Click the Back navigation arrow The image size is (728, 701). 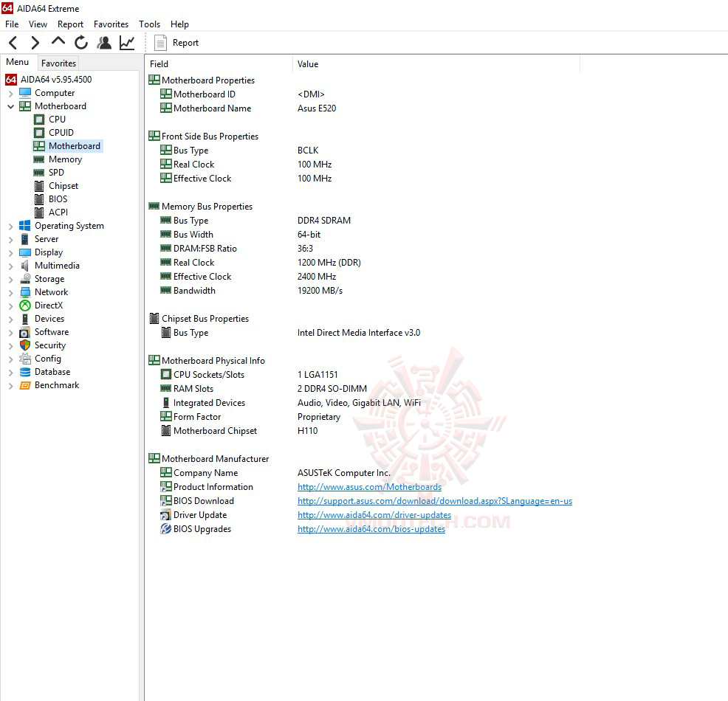click(x=13, y=43)
